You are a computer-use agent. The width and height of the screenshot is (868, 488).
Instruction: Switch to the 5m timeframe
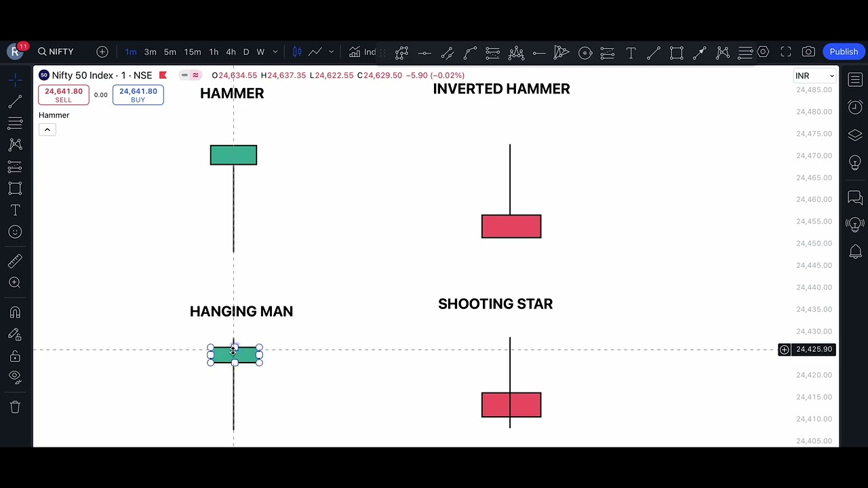[170, 52]
